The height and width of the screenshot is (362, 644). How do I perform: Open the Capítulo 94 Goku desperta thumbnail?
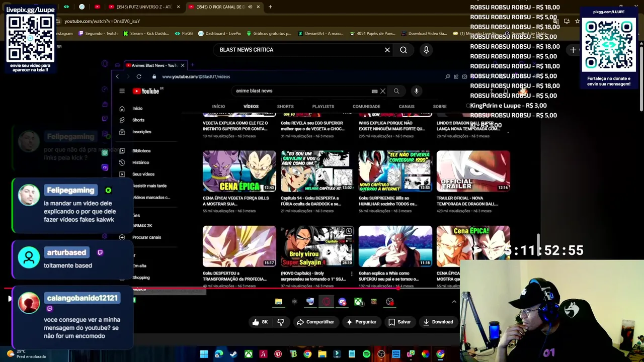317,171
